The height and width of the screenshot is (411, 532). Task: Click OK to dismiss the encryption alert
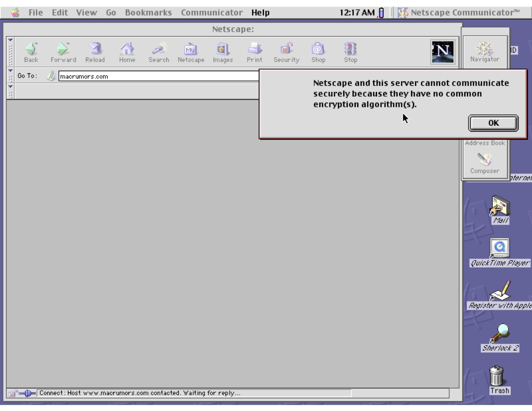493,123
